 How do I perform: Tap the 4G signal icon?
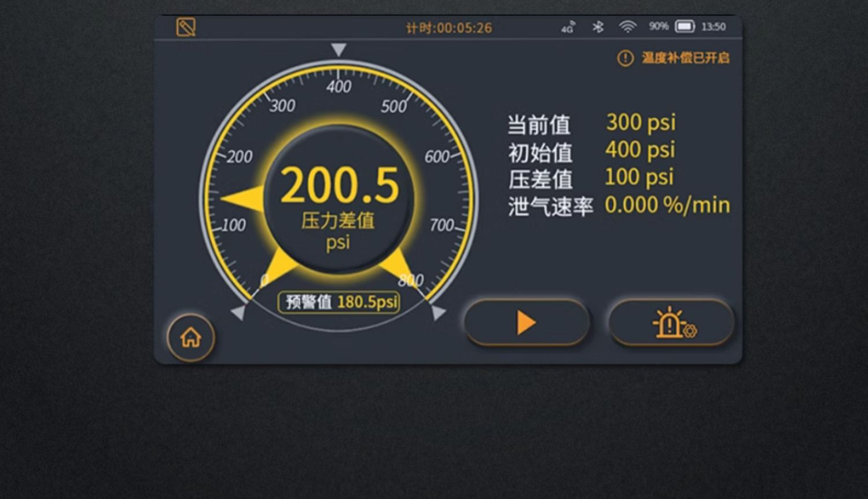568,27
